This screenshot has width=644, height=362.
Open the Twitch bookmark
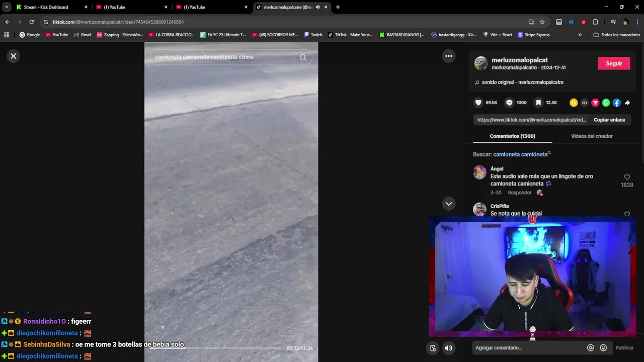[313, 35]
